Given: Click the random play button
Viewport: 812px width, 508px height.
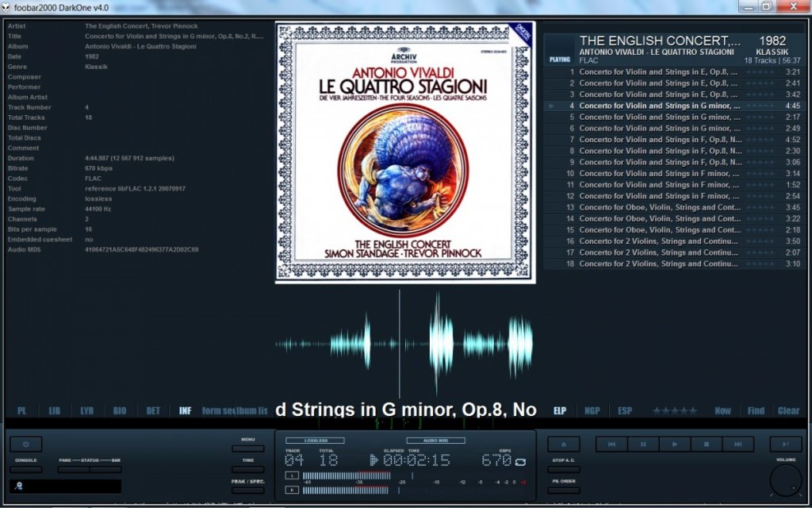Looking at the screenshot, I should [x=786, y=444].
